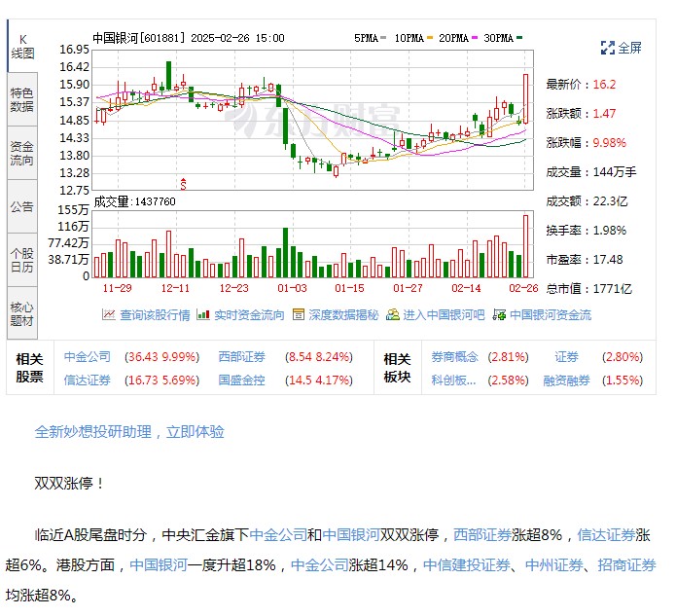This screenshot has height=616, width=676.
Task: Click 全新妙想投研助理，立即体验 link
Action: pyautogui.click(x=129, y=431)
